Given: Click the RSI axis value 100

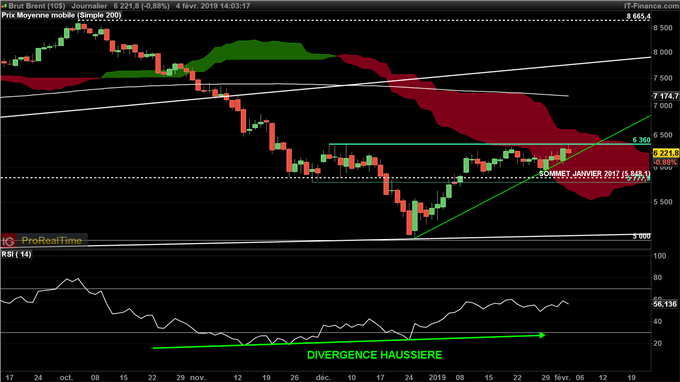Looking at the screenshot, I should click(x=660, y=256).
